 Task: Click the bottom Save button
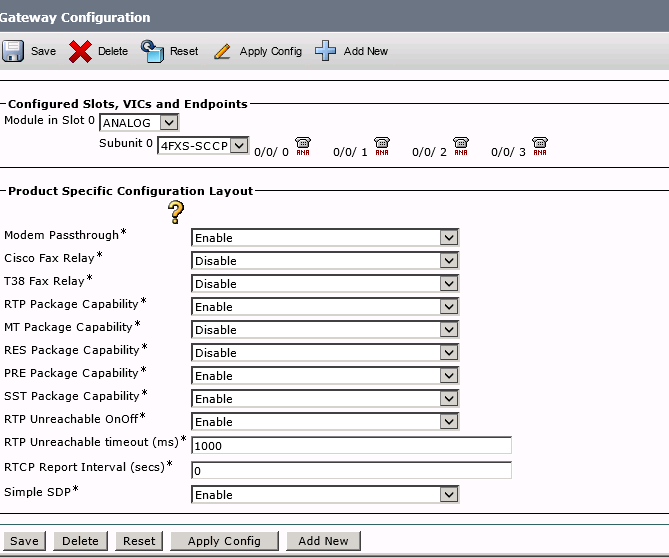(24, 541)
